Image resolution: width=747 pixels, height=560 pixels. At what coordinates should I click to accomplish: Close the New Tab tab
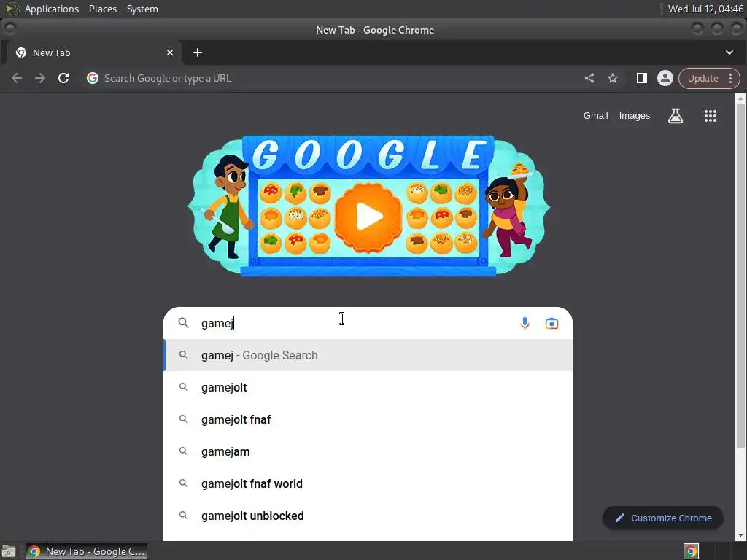coord(169,52)
